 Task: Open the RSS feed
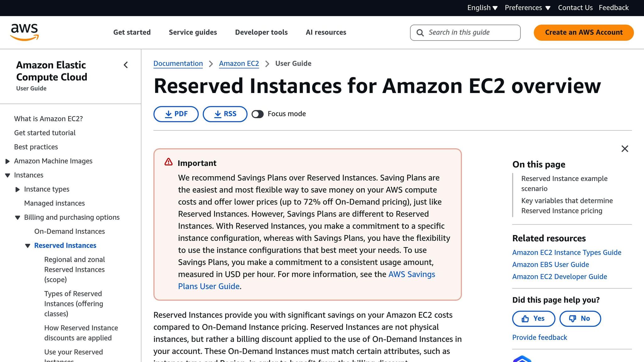point(225,114)
